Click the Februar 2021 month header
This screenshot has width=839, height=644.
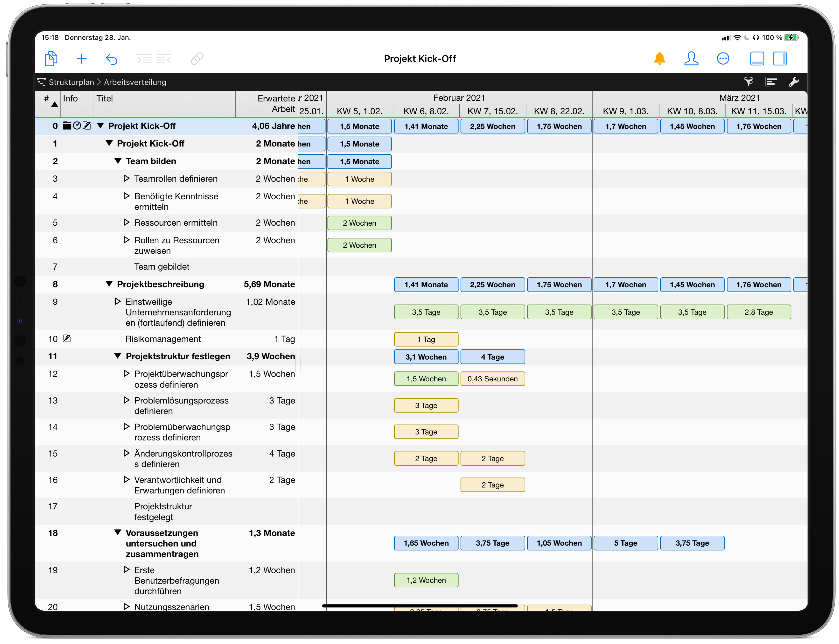tap(459, 98)
